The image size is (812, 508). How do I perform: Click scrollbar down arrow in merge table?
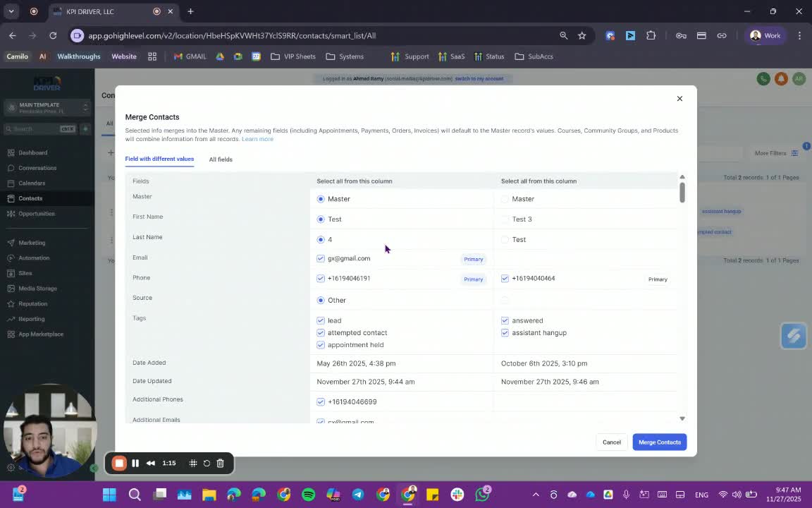682,418
